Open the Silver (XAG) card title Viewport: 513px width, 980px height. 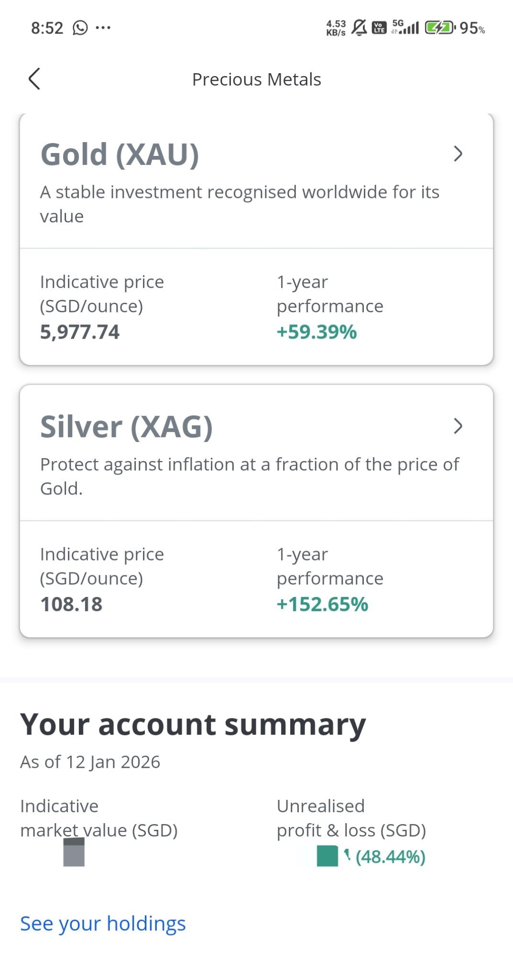pos(126,427)
